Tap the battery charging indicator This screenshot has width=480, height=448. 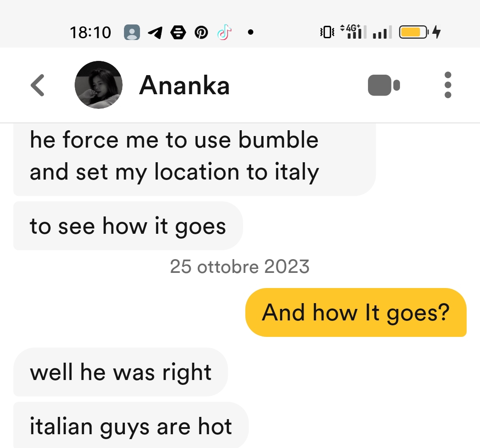pos(420,32)
